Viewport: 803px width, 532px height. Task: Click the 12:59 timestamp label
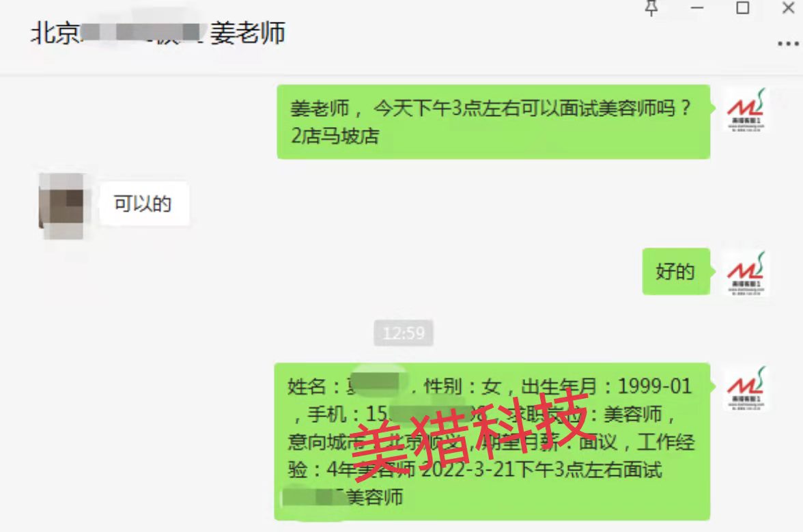[404, 333]
